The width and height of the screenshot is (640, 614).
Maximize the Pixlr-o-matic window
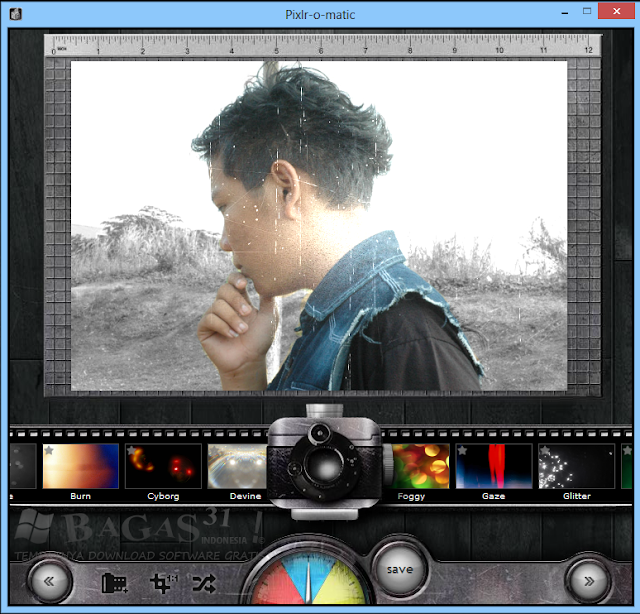[x=587, y=11]
